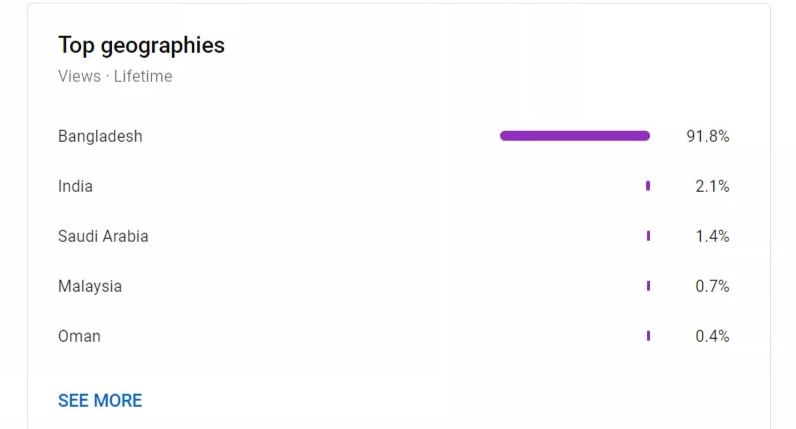796x429 pixels.
Task: Open the SEE MORE link
Action: (x=100, y=401)
